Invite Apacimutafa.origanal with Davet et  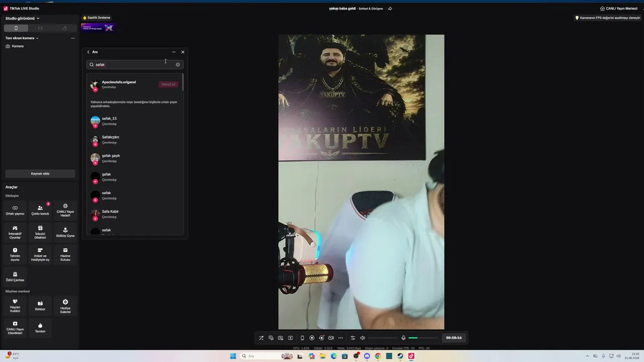point(169,84)
